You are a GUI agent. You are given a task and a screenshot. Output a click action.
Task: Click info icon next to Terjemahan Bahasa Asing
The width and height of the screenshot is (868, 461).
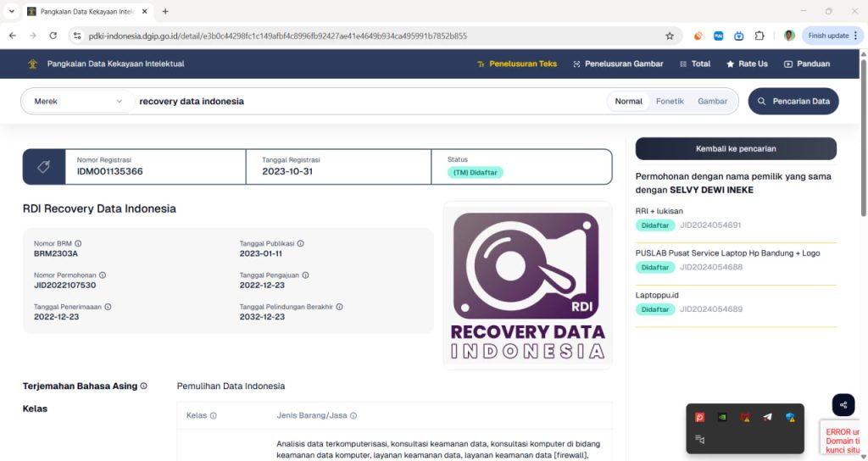pos(143,386)
